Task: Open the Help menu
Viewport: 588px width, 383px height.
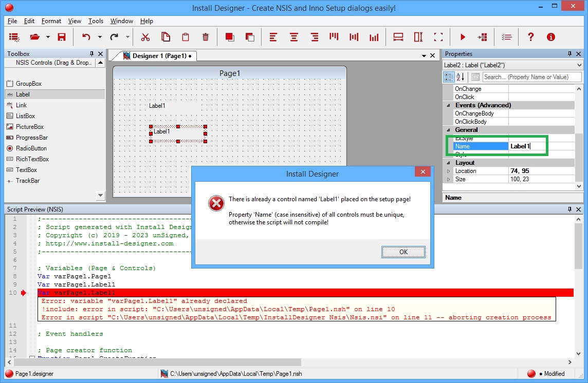Action: (146, 21)
